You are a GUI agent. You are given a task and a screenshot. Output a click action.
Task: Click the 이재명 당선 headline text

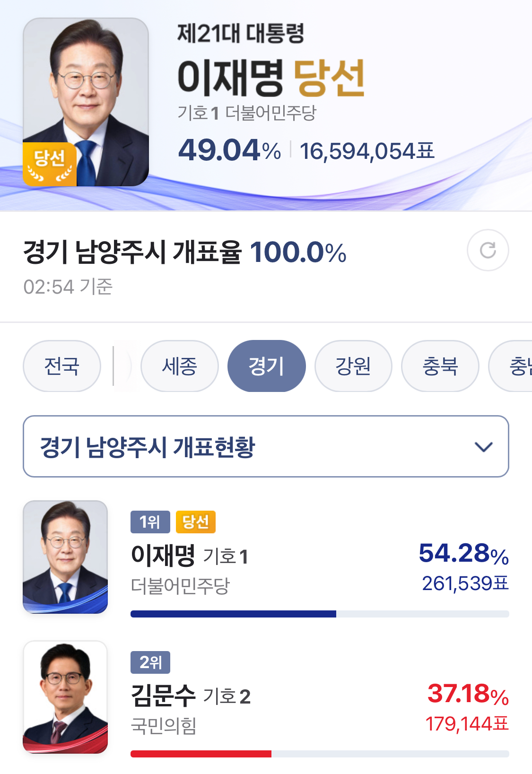(271, 78)
